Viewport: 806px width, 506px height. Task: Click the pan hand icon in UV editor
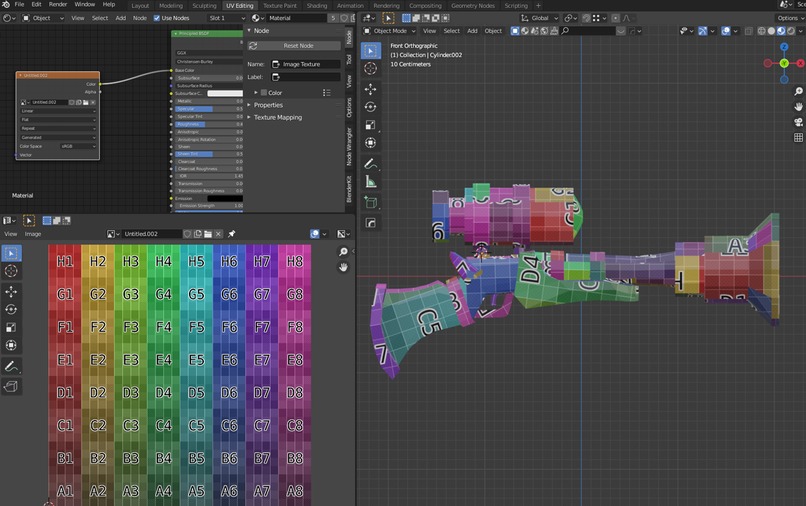(343, 267)
